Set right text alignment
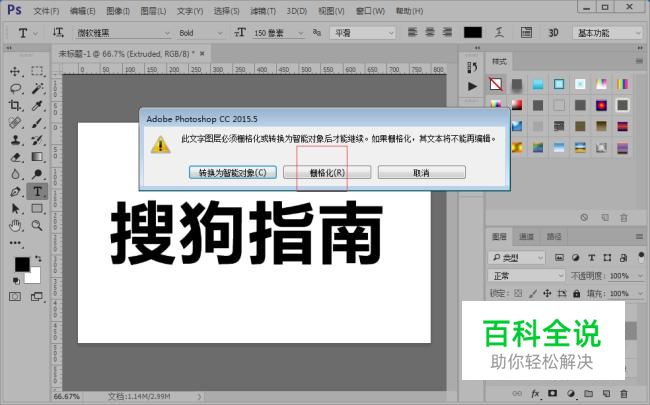The height and width of the screenshot is (405, 650). point(447,32)
